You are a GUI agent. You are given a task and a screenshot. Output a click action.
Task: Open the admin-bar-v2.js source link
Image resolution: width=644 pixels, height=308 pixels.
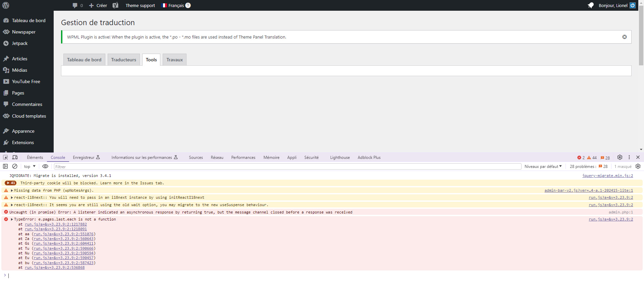(x=589, y=190)
